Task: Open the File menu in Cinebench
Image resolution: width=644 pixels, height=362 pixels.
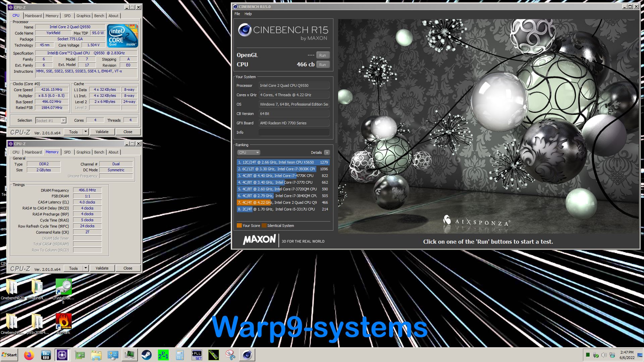Action: pyautogui.click(x=237, y=14)
